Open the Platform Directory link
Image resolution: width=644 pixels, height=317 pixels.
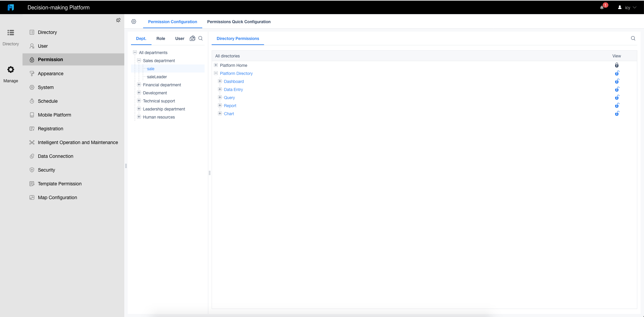237,73
